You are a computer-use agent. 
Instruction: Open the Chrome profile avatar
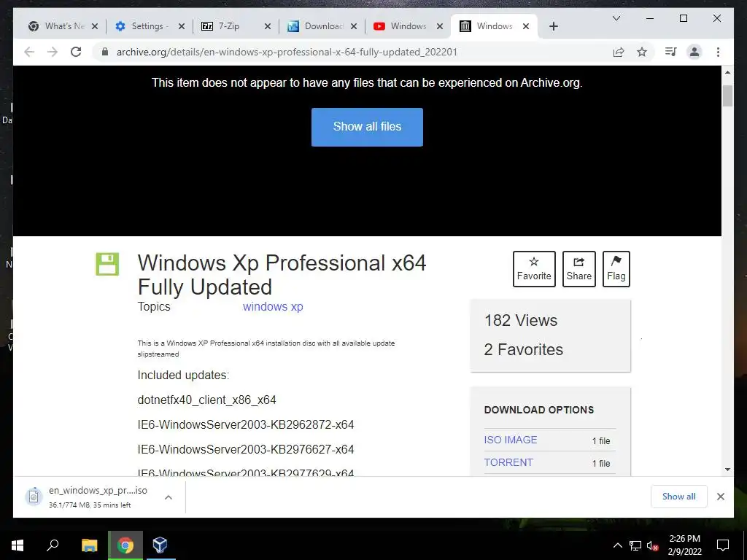(694, 52)
